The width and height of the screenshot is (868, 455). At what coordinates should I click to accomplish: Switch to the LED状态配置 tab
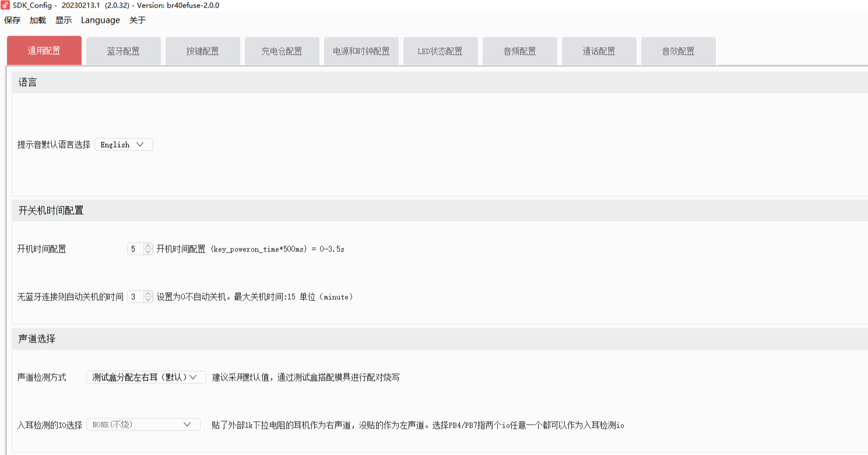point(441,51)
